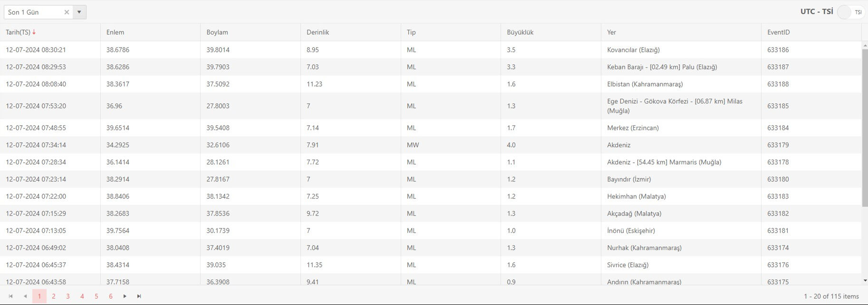Sort table by Büyüklük column
Image resolution: width=868 pixels, height=305 pixels.
click(x=520, y=32)
